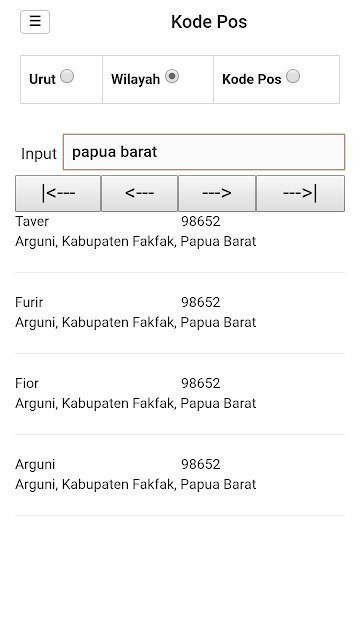Go to first page button
The image size is (360, 640).
point(58,193)
